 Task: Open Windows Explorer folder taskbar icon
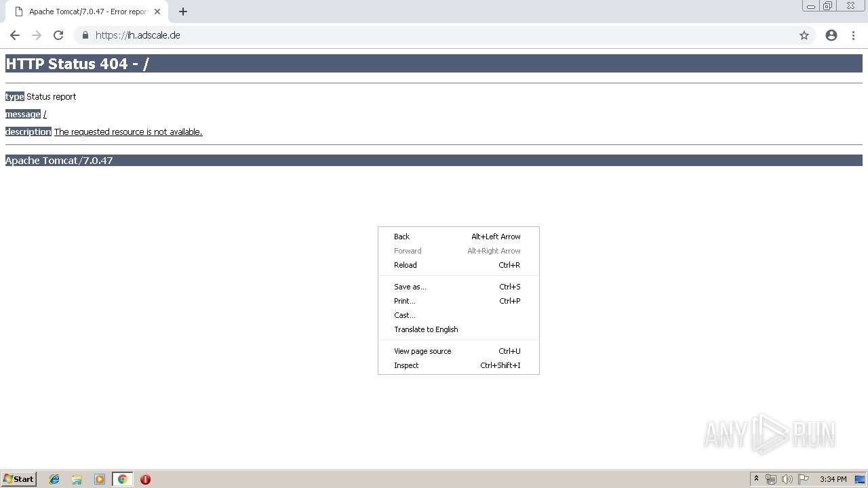point(77,479)
